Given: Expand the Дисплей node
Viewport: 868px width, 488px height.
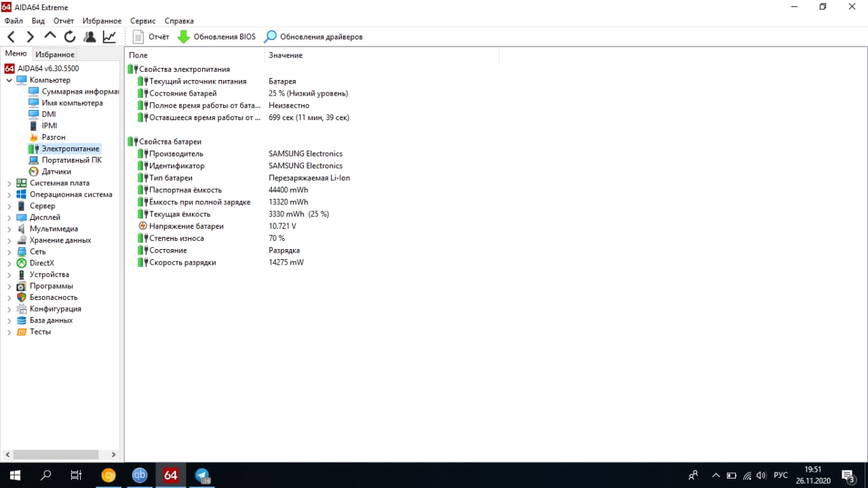Looking at the screenshot, I should [9, 217].
